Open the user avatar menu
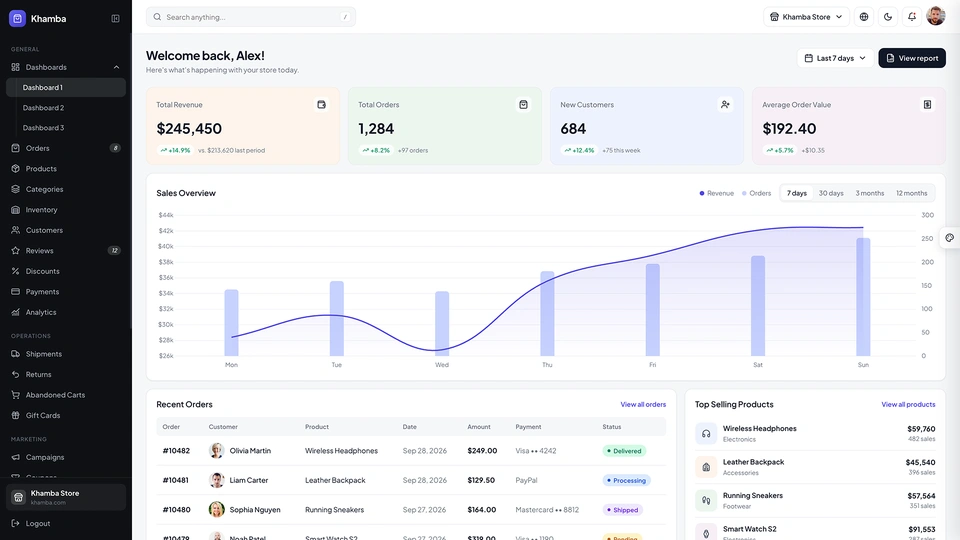The image size is (960, 540). [936, 17]
